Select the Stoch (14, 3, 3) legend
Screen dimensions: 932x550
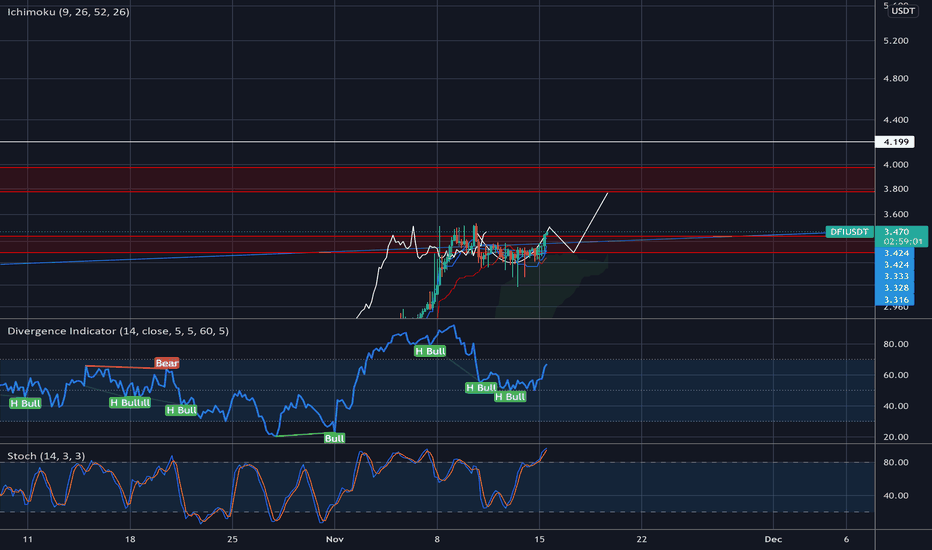tap(46, 456)
